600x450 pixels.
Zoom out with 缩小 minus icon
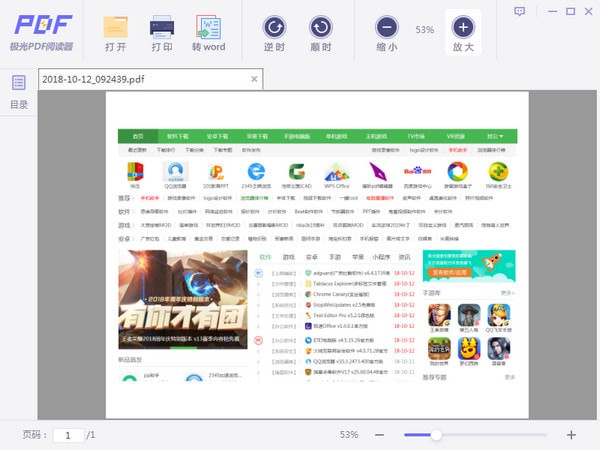pos(387,27)
